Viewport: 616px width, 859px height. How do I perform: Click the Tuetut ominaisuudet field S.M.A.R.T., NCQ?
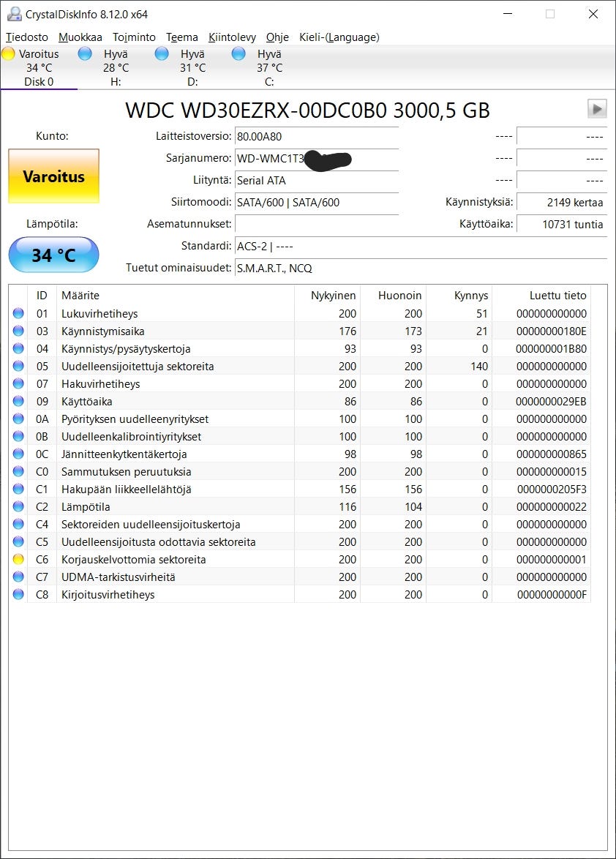pos(421,268)
